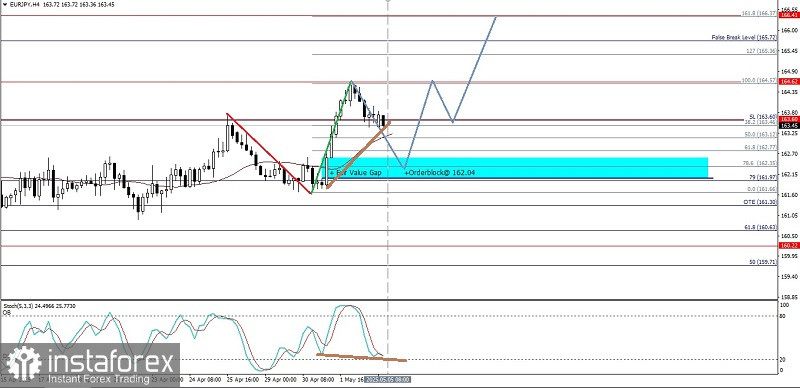
Task: Click the 61.8 (162.77) Fibonacci label
Action: (761, 147)
